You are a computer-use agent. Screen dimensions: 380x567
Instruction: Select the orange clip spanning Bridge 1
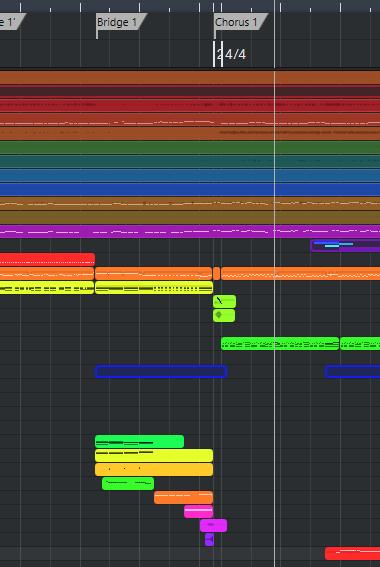pyautogui.click(x=153, y=273)
